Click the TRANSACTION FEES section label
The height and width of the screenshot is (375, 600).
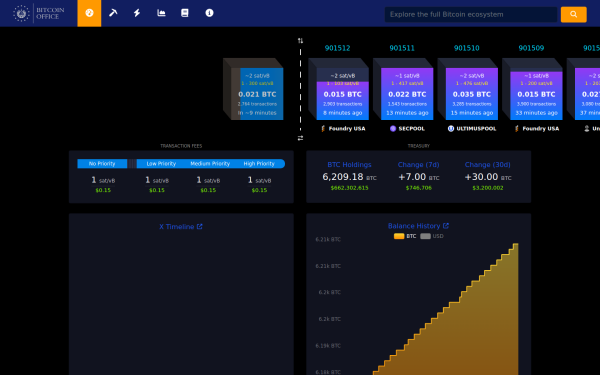point(181,146)
